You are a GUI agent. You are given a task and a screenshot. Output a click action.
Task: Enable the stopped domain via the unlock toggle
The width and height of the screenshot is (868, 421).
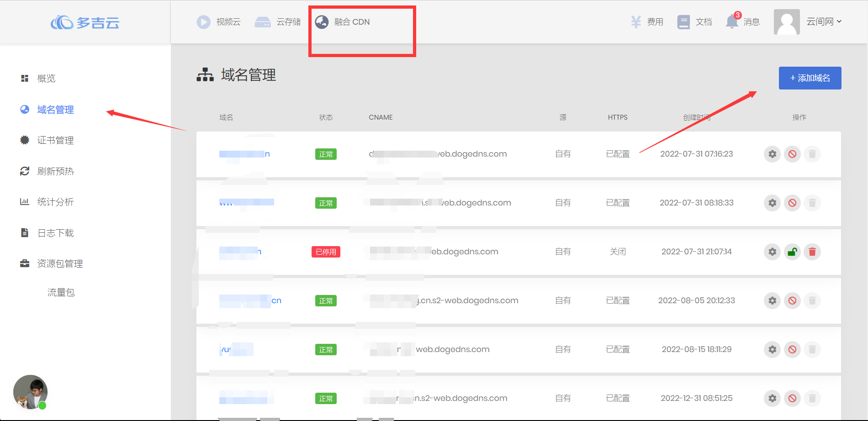792,252
